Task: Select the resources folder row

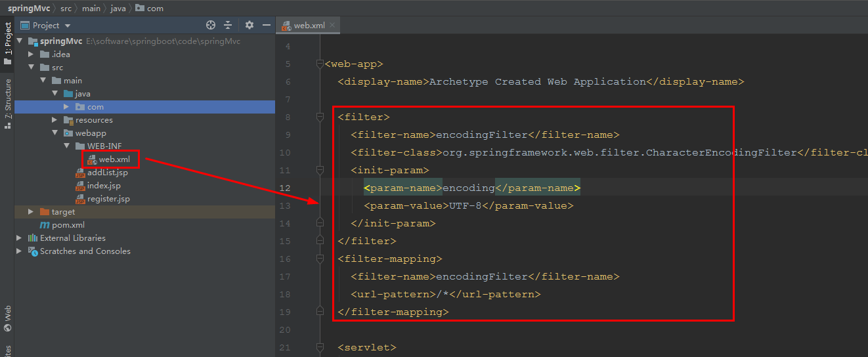Action: [144, 120]
